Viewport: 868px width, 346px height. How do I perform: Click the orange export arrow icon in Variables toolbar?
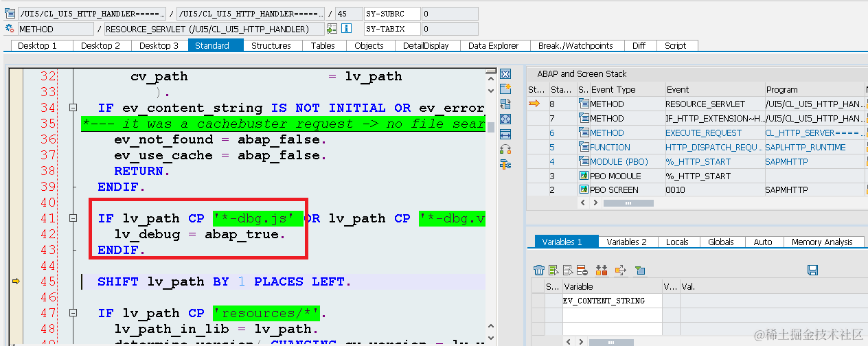(620, 270)
